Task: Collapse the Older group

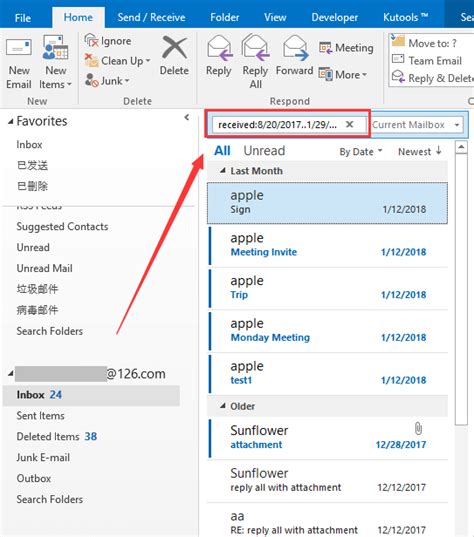Action: point(223,406)
